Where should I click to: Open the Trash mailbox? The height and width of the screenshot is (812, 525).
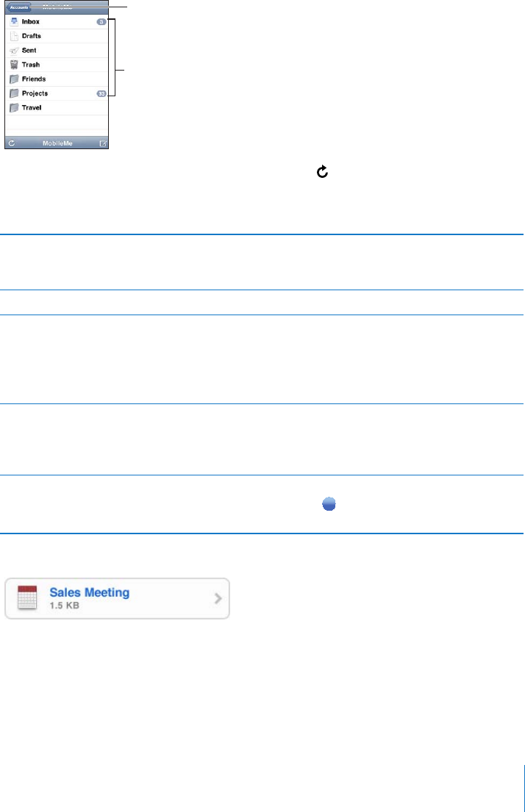pyautogui.click(x=57, y=65)
